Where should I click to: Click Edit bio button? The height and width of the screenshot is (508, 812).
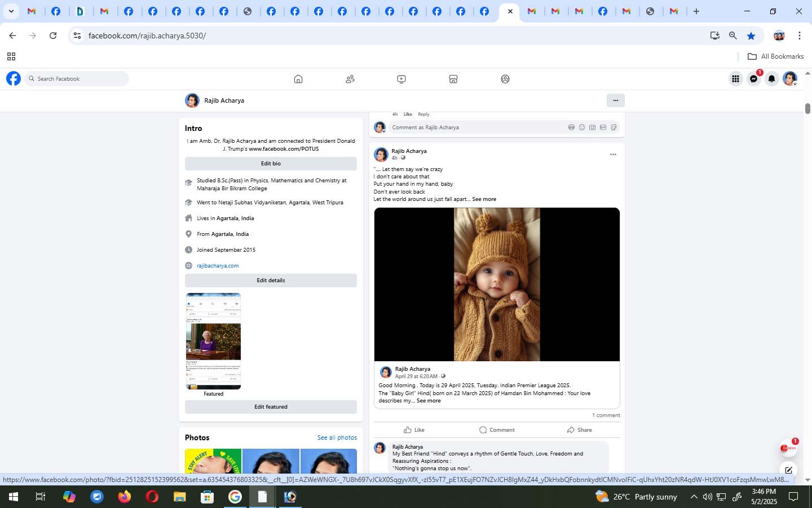[271, 164]
